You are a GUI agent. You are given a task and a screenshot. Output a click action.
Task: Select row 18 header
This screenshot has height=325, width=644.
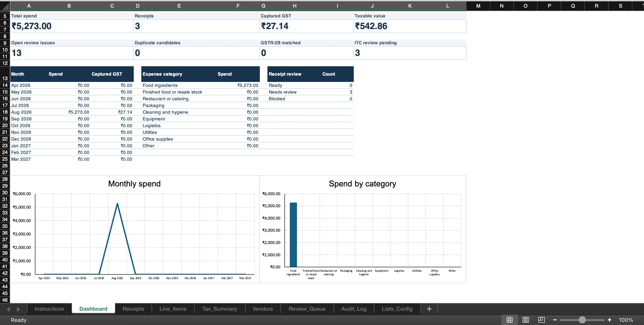5,112
